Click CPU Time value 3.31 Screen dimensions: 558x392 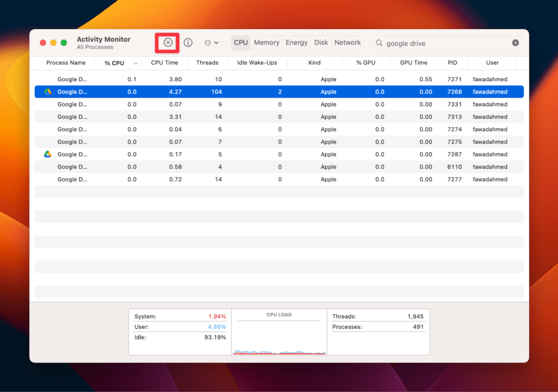175,117
